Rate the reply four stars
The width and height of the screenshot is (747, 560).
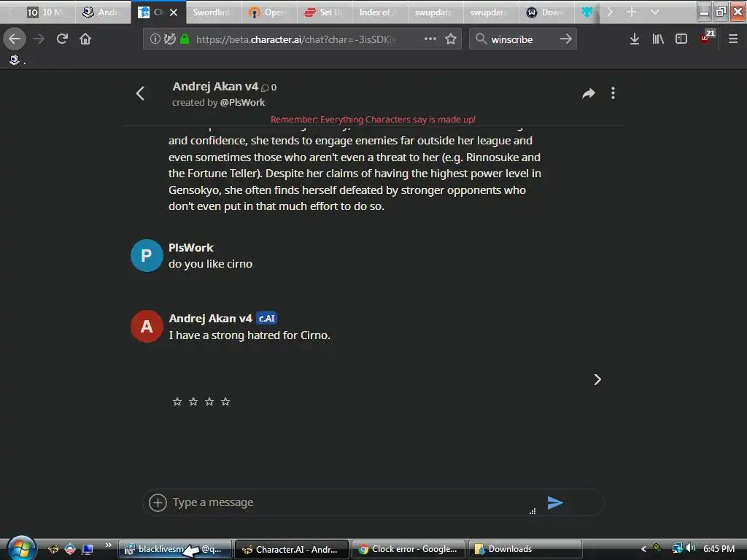[x=225, y=402]
